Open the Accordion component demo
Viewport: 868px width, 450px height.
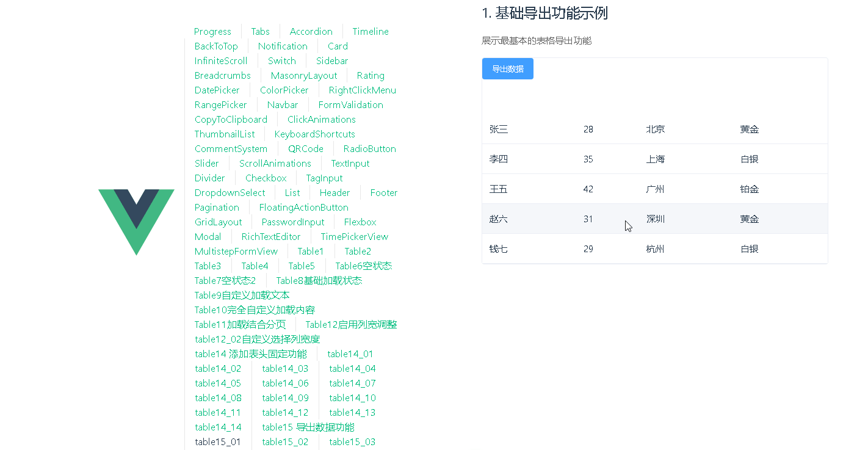pos(311,31)
